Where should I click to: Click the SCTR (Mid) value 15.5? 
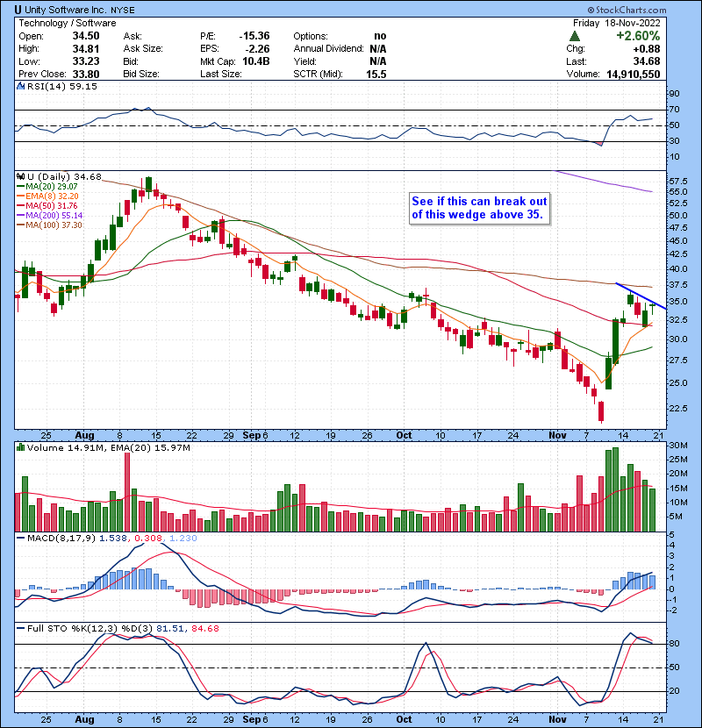coord(376,74)
